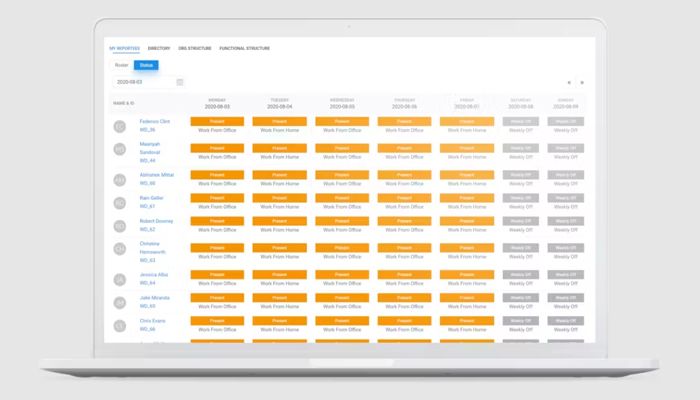Screen dimensions: 700x400
Task: Go to the previous week with the left arrow
Action: click(569, 83)
